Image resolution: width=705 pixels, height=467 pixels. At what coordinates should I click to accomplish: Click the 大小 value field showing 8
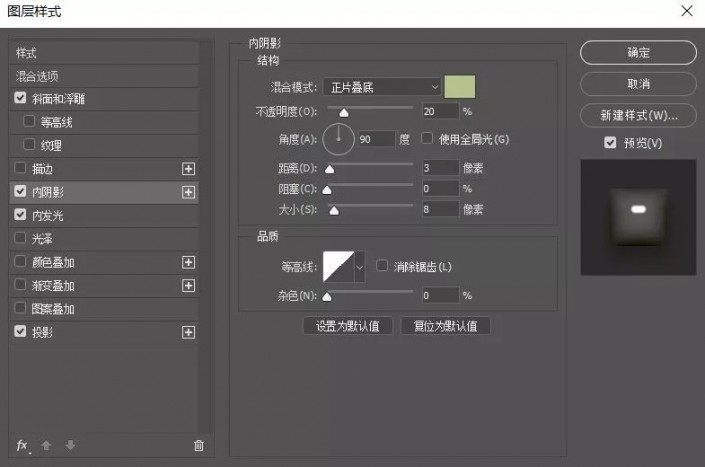pyautogui.click(x=441, y=209)
